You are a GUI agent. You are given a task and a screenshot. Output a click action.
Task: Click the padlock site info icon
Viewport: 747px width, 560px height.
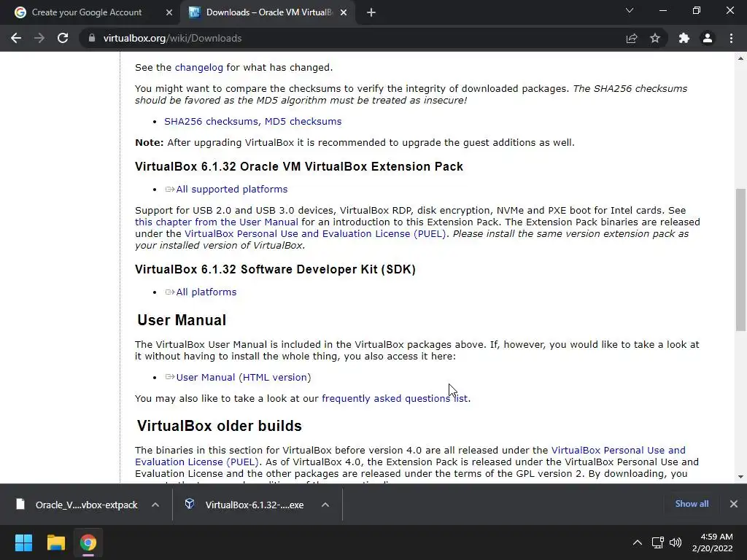[92, 38]
